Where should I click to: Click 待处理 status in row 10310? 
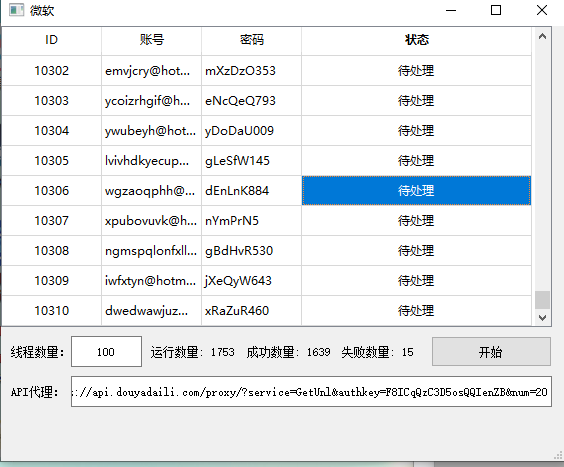click(417, 310)
